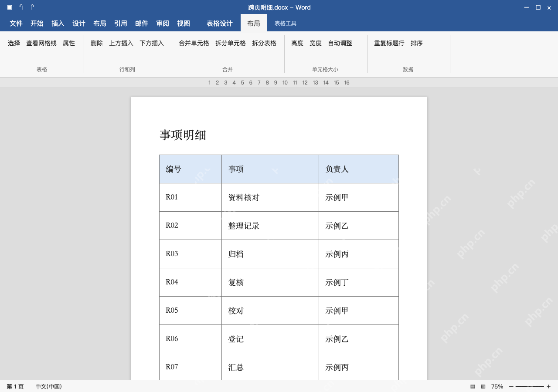558x392 pixels.
Task: Click 示例丙 cell in R03 row
Action: (x=359, y=254)
